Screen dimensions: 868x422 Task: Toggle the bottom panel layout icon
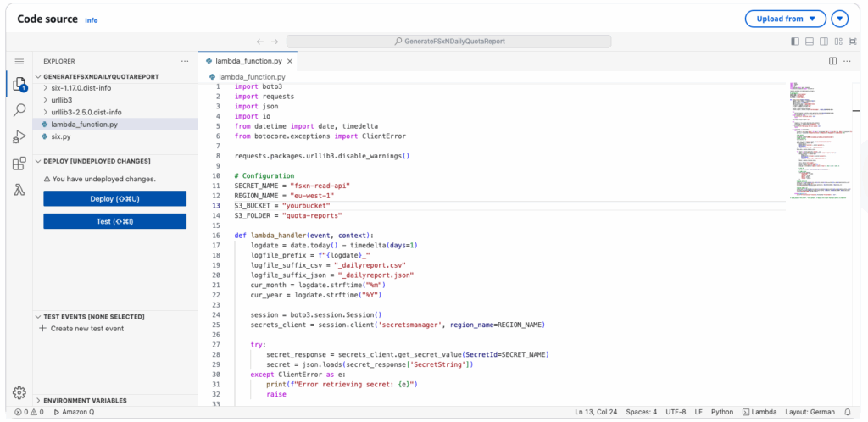pos(810,42)
